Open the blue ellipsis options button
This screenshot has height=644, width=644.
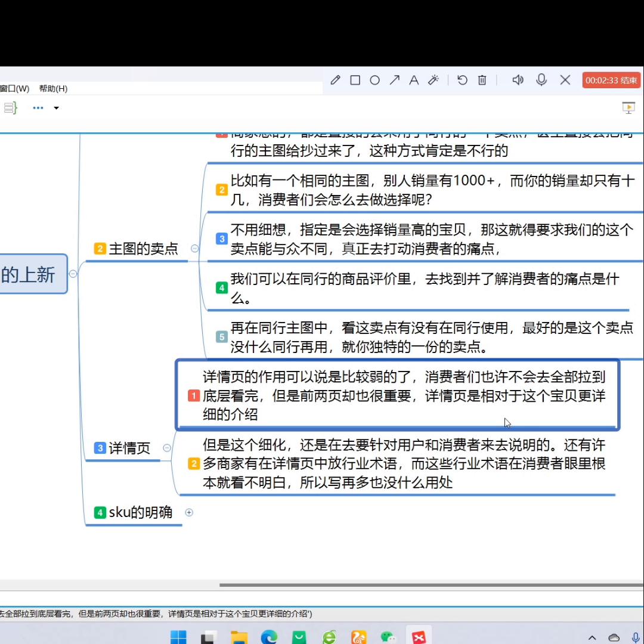point(38,108)
